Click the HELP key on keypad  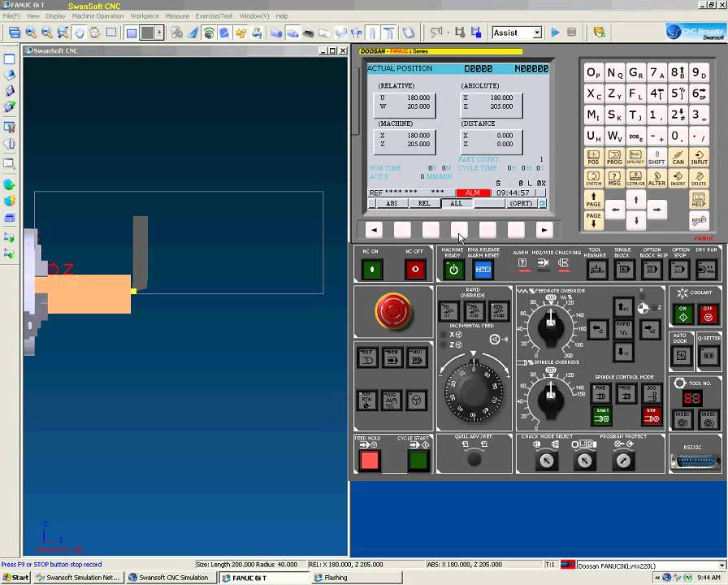[699, 200]
